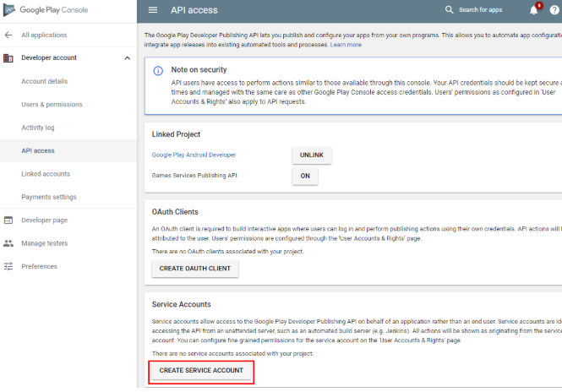
Task: Click the Service Accounts heading
Action: [182, 304]
